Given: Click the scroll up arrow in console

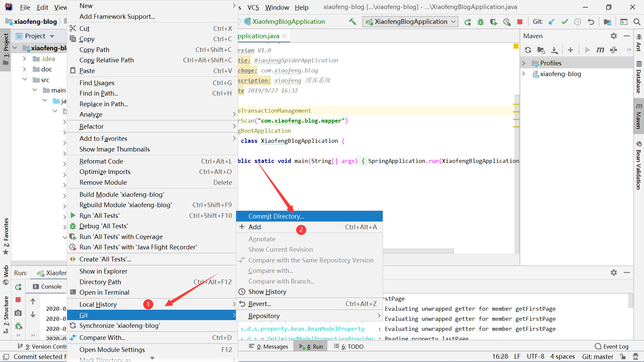Looking at the screenshot, I should (x=33, y=301).
